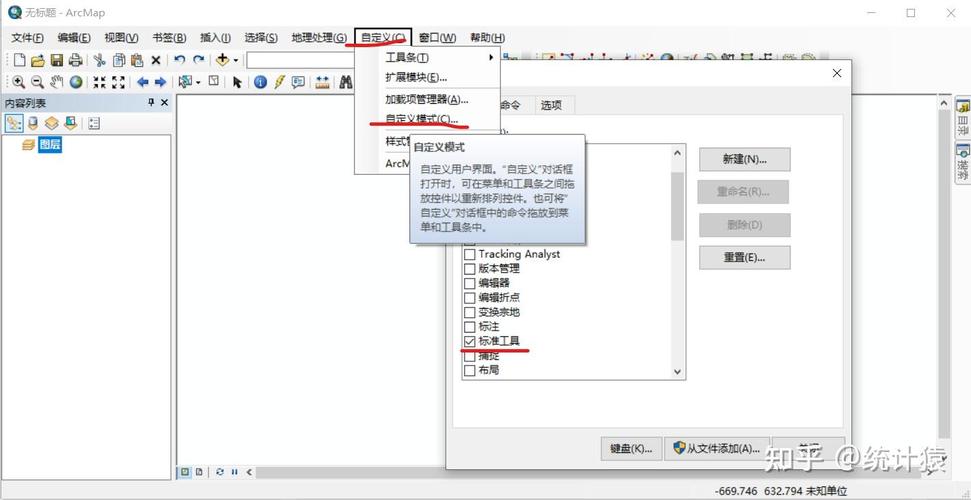
Task: Open the 视图(V) menu
Action: click(x=121, y=38)
